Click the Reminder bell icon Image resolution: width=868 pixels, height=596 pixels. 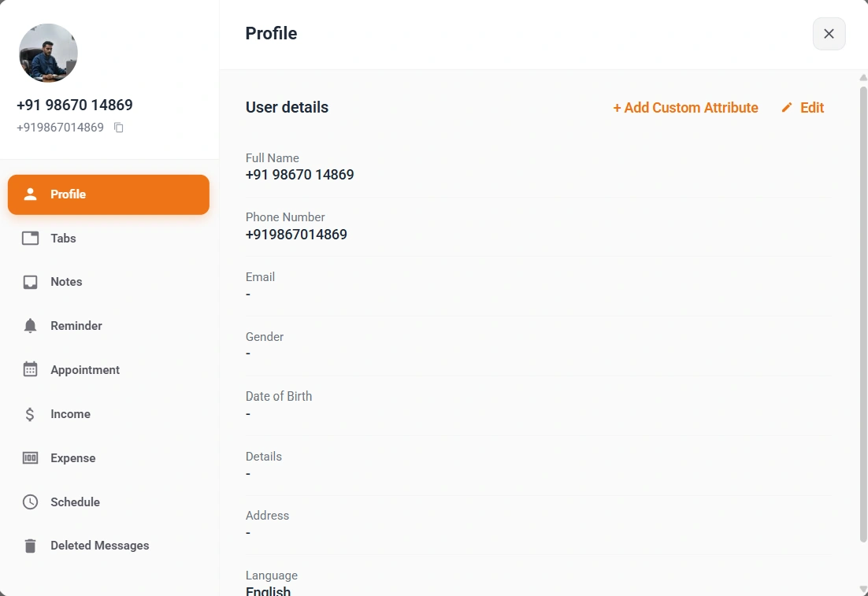31,326
